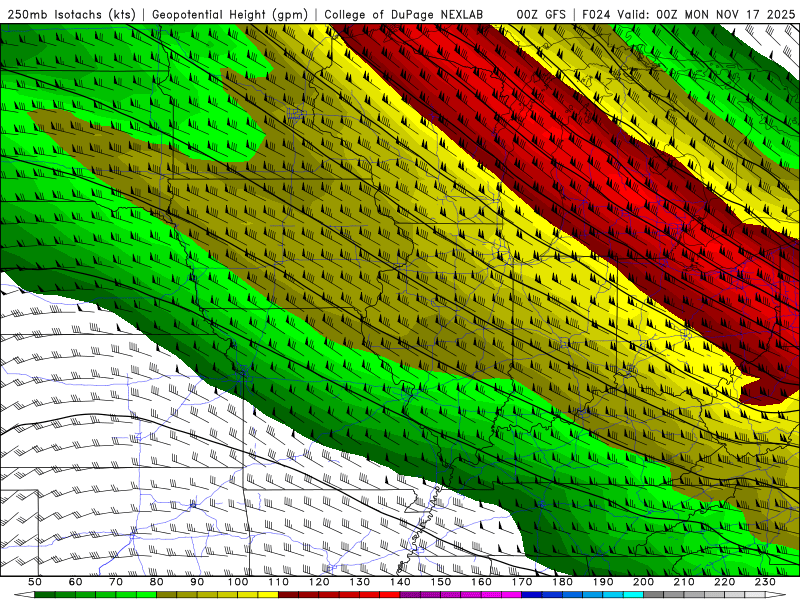Select the dark purple swatch just after 140
This screenshot has height=600, width=800.
point(410,594)
